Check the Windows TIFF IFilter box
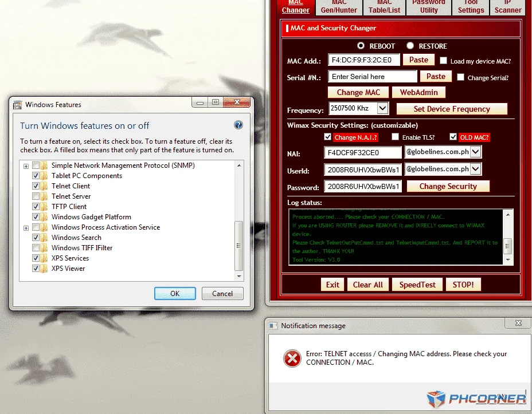 36,247
